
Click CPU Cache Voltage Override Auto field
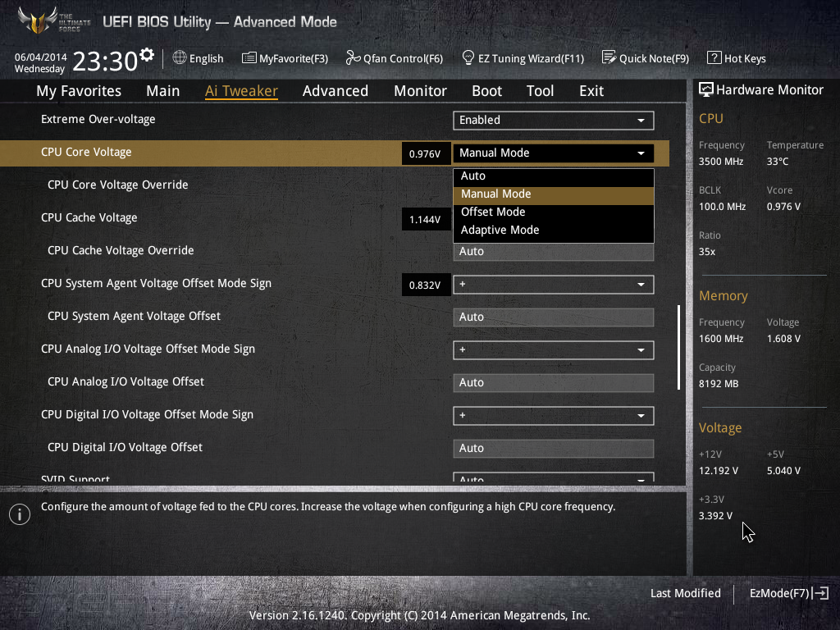[x=554, y=252]
